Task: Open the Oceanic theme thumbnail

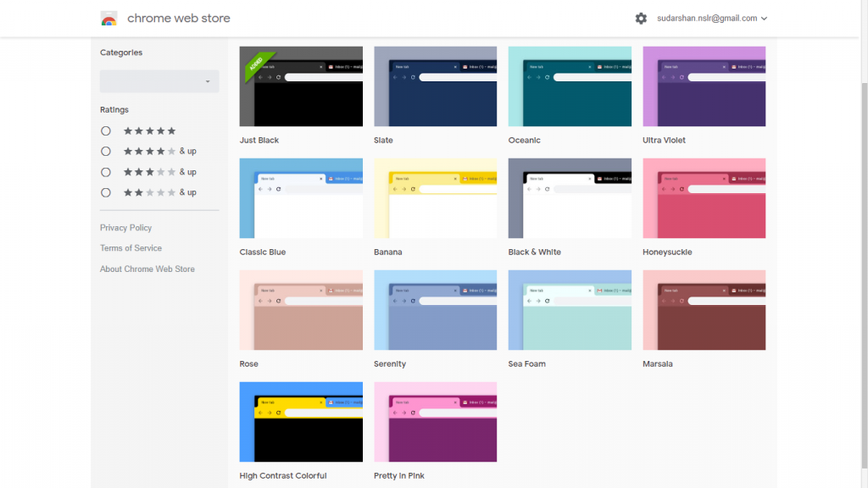Action: 570,86
